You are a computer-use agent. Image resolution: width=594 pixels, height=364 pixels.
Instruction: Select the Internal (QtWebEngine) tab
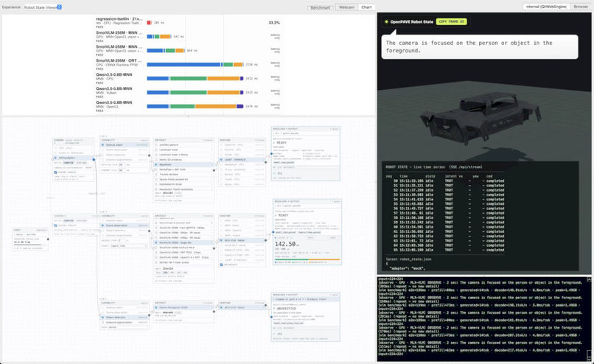click(x=546, y=7)
